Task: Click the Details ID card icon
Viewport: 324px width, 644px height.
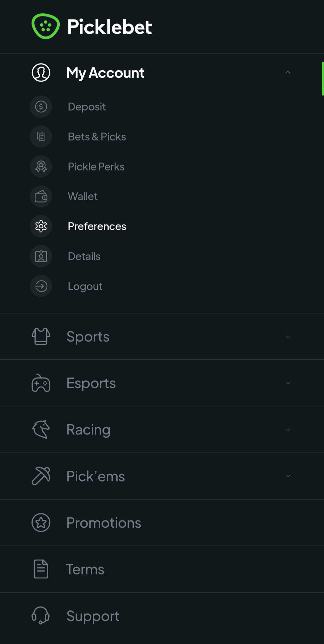Action: (x=41, y=256)
